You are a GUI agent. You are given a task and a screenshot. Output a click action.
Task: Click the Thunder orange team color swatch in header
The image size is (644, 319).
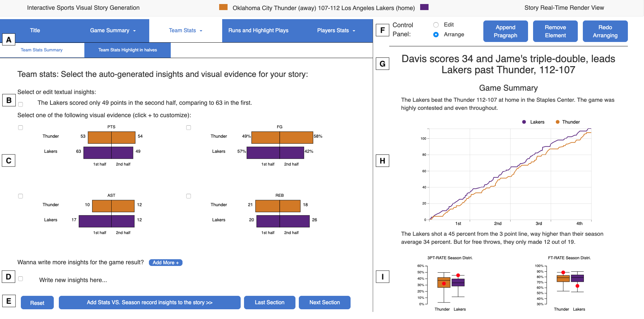pos(223,7)
